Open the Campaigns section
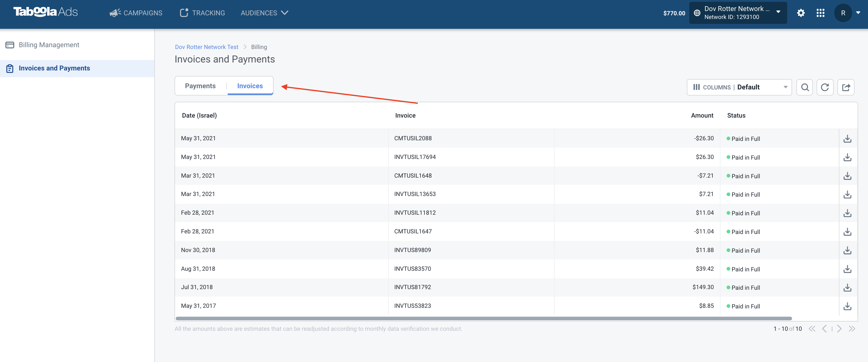The image size is (868, 362). [x=136, y=13]
